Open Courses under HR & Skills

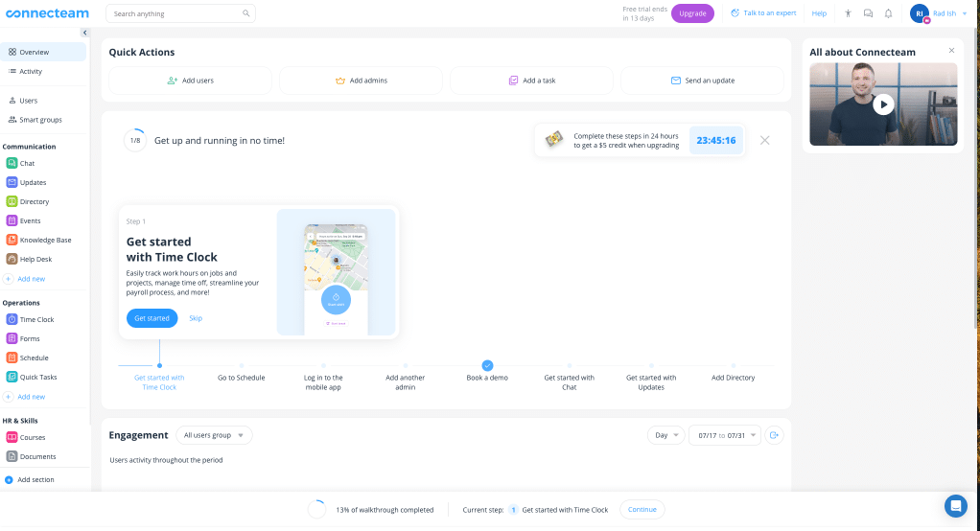click(26, 437)
